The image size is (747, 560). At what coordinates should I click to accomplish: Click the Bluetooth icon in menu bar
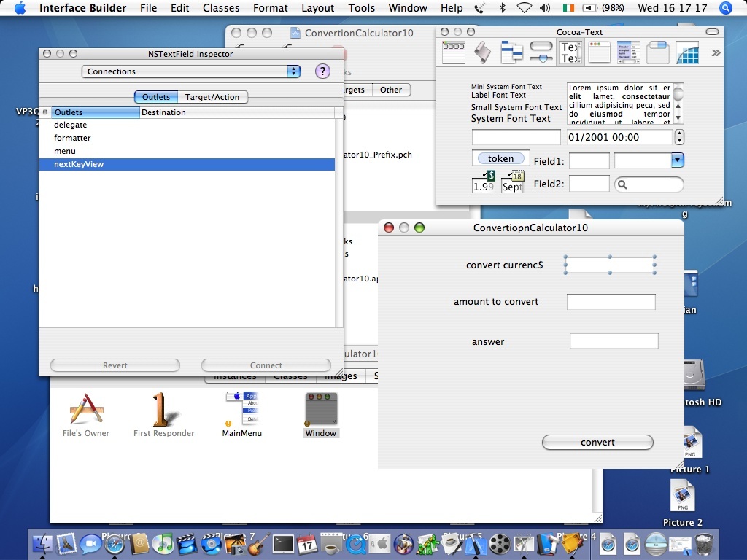click(502, 8)
